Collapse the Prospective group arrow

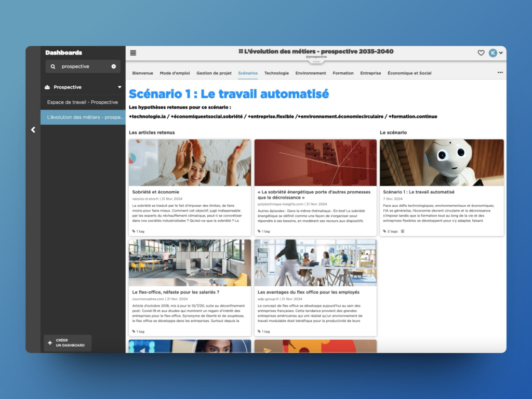(x=119, y=87)
